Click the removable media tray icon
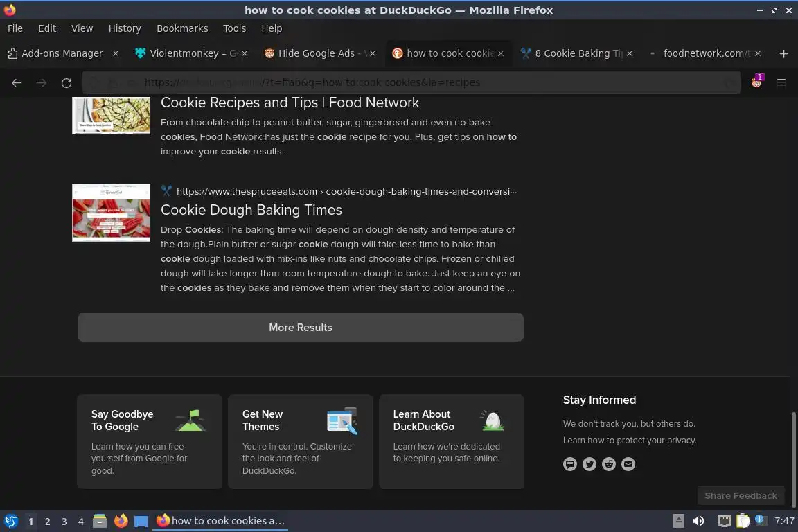Screen dimensions: 798x532 (x=678, y=521)
